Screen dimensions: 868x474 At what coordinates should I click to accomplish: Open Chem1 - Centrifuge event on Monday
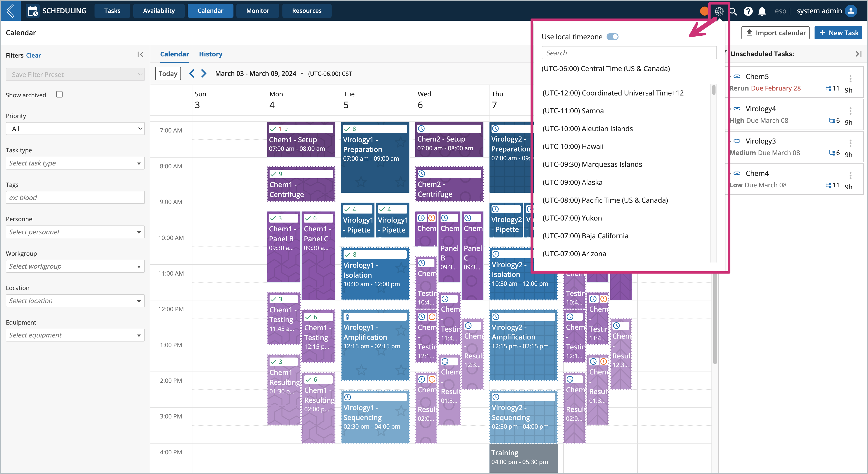coord(301,184)
